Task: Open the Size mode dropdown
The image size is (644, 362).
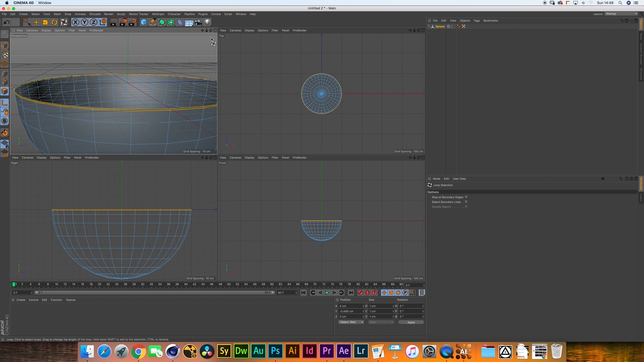Action: pyautogui.click(x=381, y=322)
